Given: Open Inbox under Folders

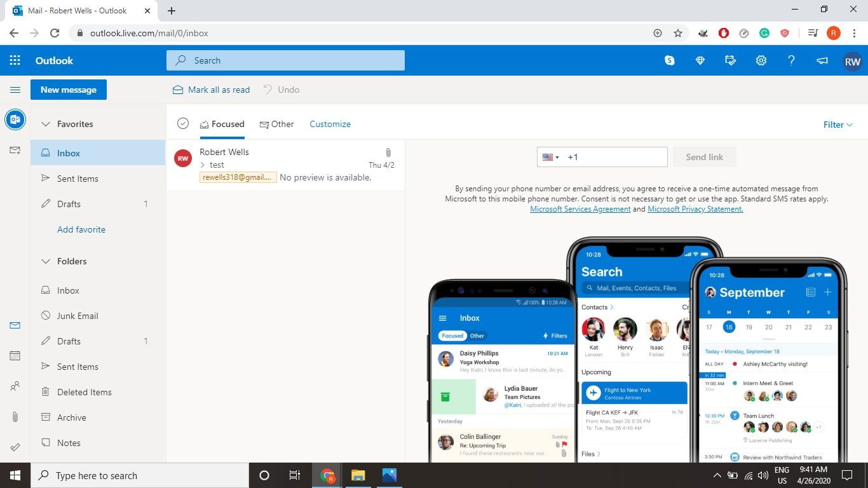Looking at the screenshot, I should coord(98,290).
